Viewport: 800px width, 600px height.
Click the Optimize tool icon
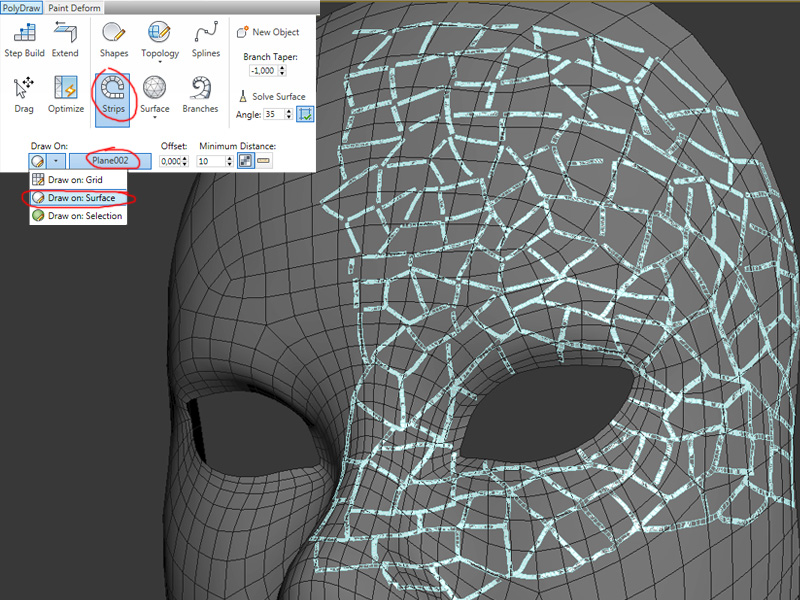66,95
